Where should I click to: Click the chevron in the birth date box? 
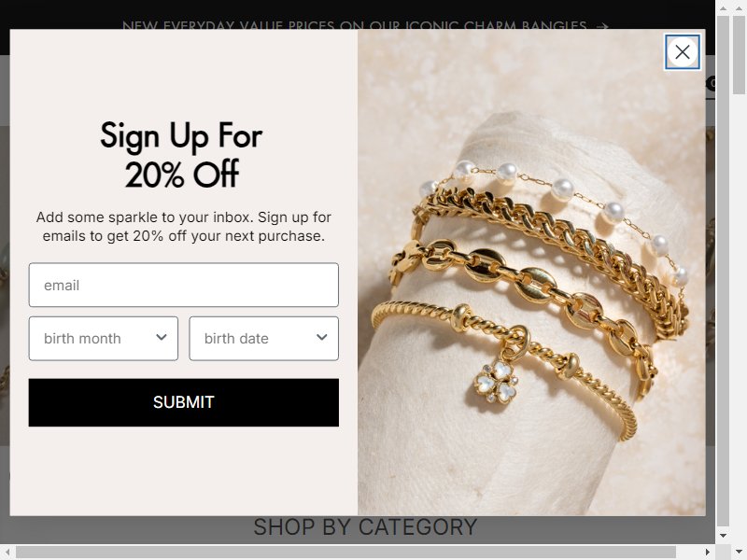coord(322,337)
